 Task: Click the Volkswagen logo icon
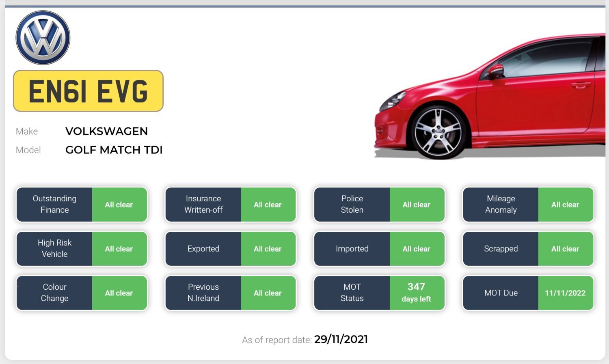pos(43,38)
